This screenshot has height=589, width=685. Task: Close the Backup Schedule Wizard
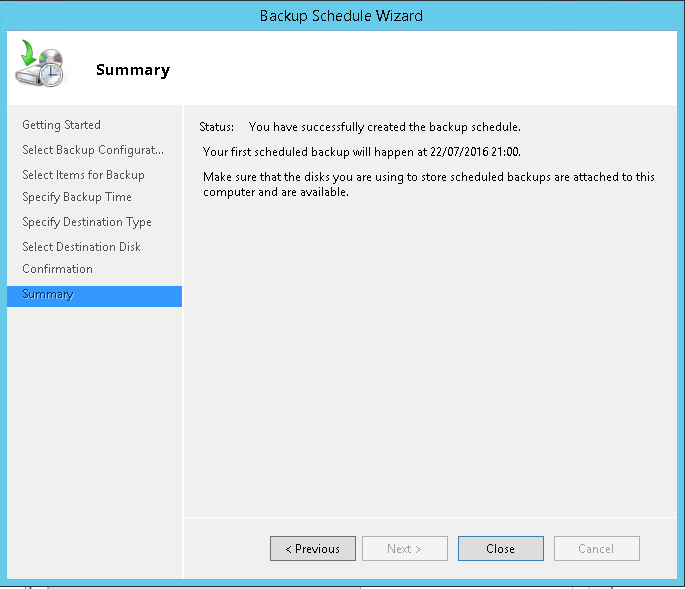tap(501, 548)
